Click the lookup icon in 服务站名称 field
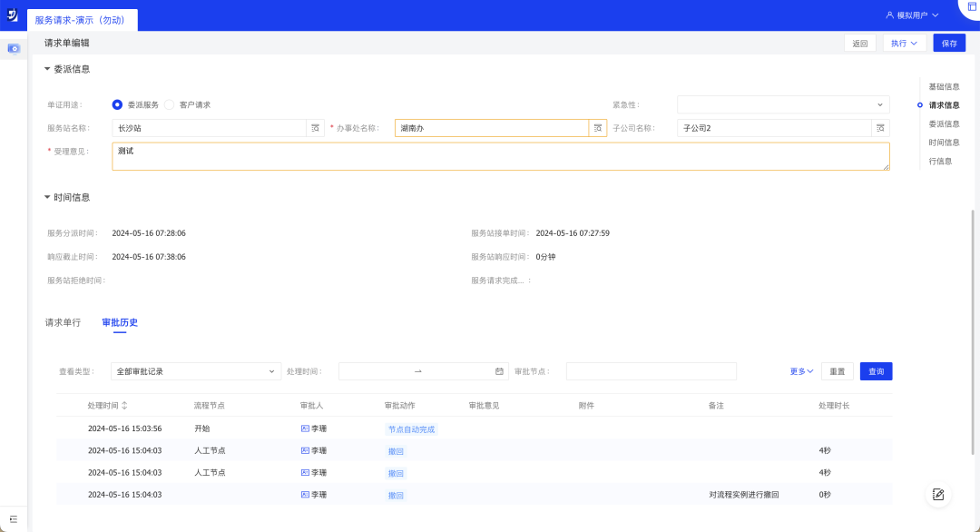The width and height of the screenshot is (980, 532). [315, 129]
